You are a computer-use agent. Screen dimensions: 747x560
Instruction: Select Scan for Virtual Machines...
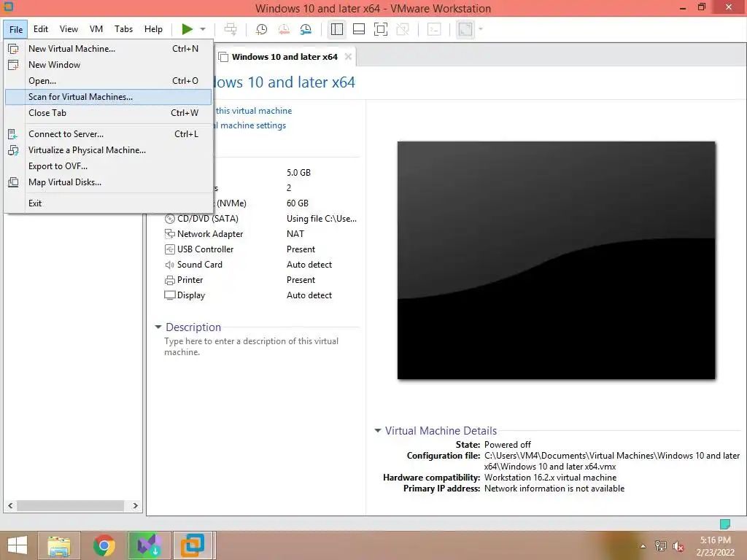[x=108, y=97]
